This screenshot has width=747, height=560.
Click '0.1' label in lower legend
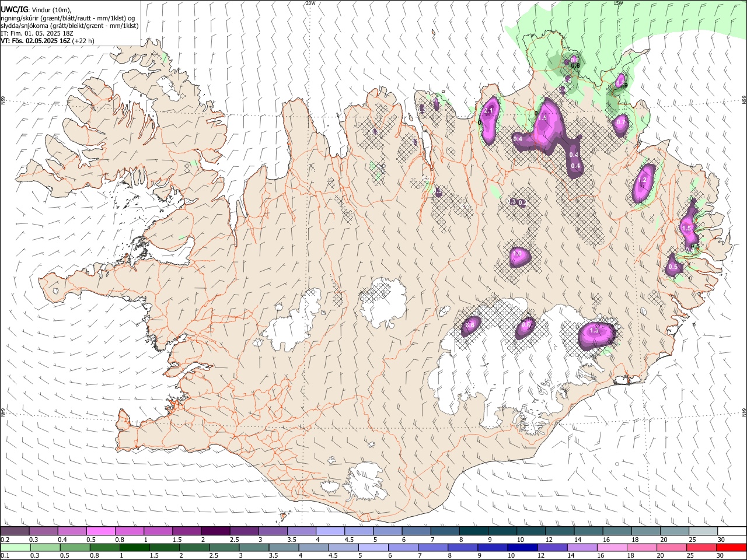(5, 556)
